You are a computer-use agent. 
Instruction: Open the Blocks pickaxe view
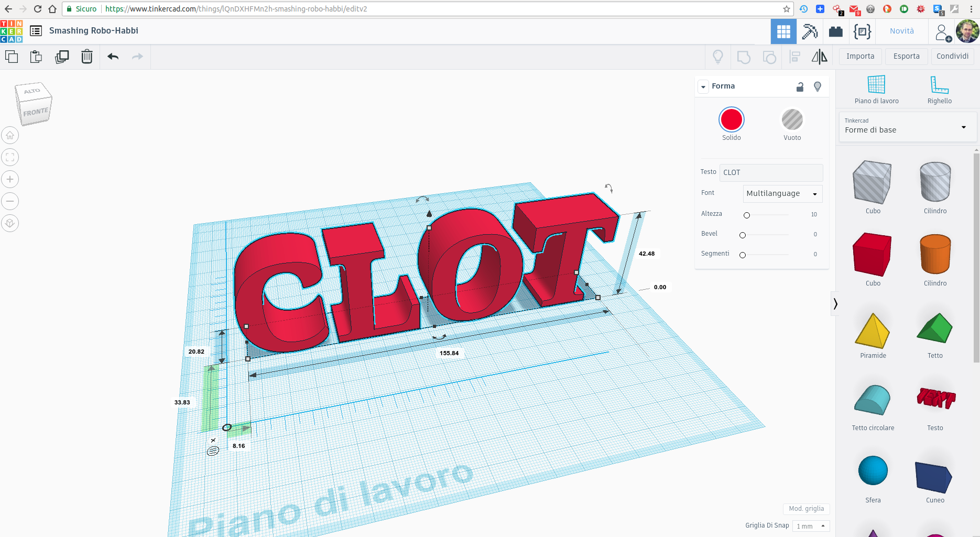point(810,31)
